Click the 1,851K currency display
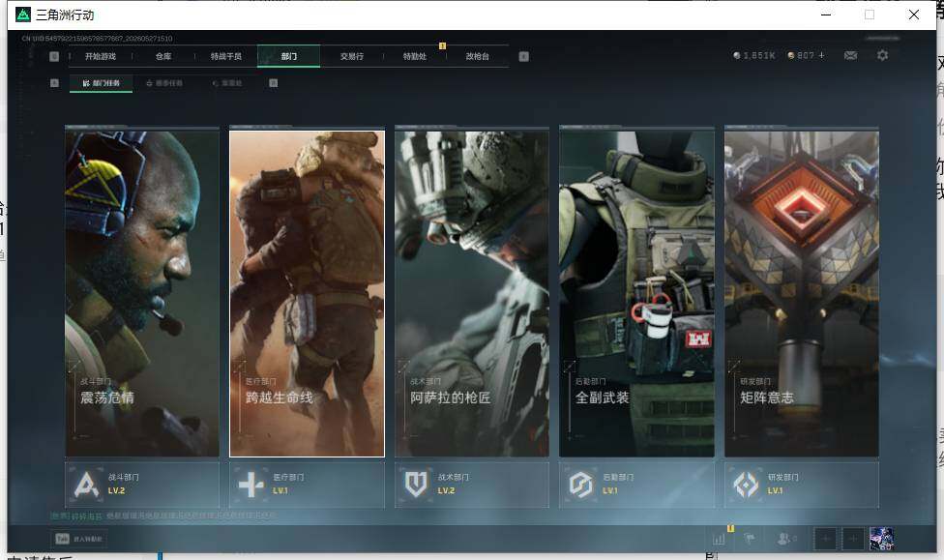944x560 pixels. pyautogui.click(x=753, y=55)
